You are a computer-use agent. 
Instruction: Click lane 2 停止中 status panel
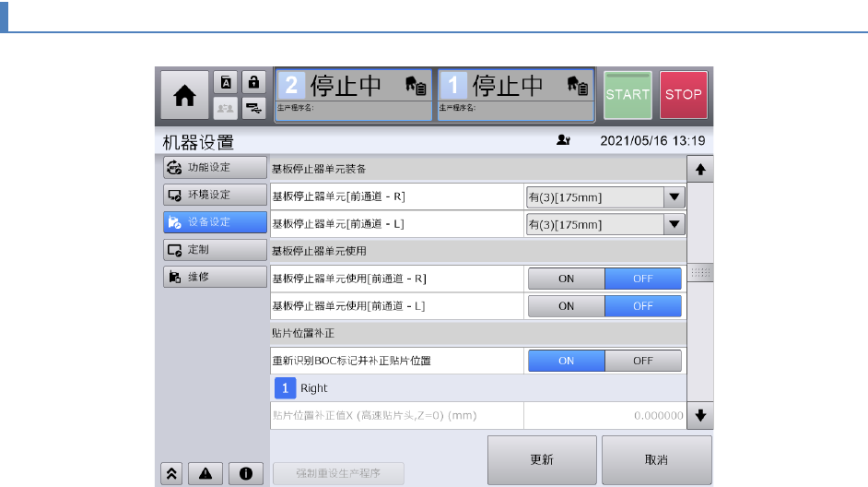click(x=353, y=95)
